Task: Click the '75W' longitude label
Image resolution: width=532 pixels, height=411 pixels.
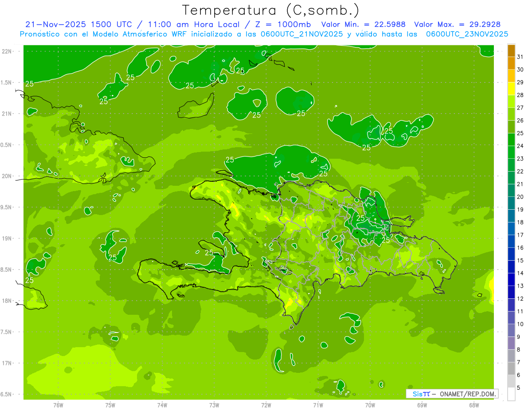Action: [x=110, y=405]
